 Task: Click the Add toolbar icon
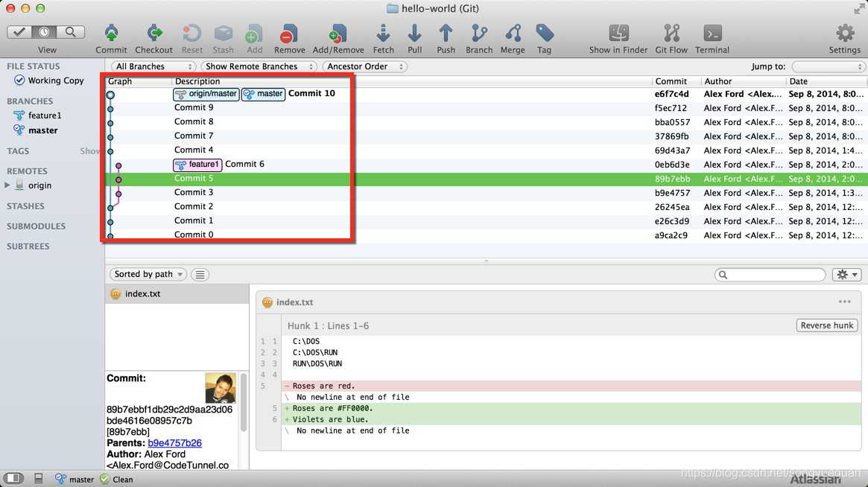pos(254,34)
